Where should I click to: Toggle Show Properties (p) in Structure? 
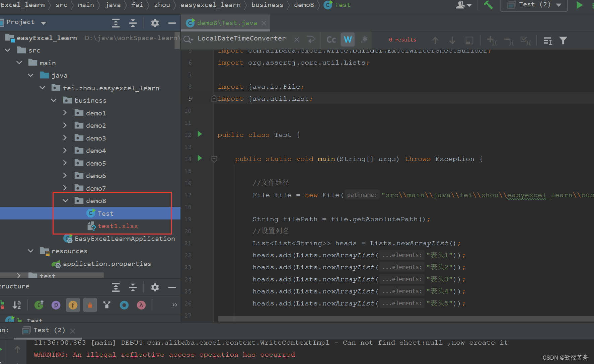(x=56, y=305)
